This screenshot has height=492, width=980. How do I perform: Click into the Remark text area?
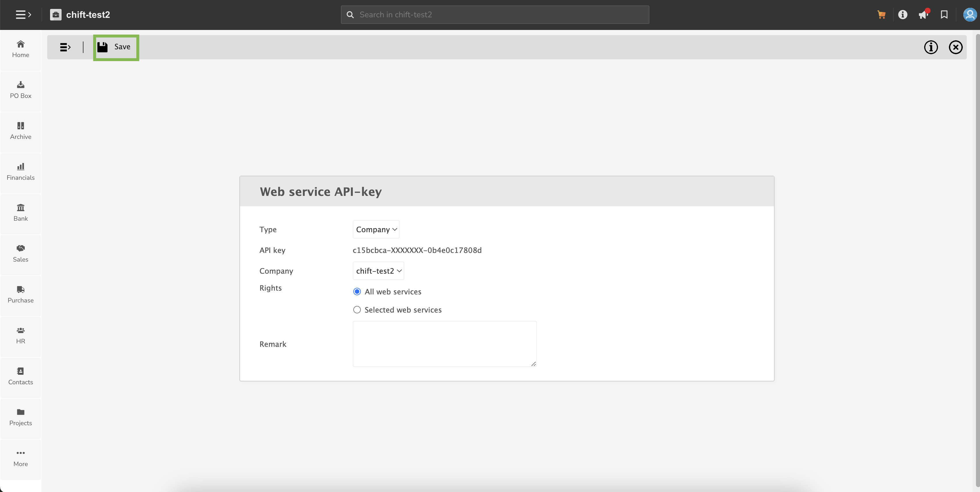pos(444,344)
